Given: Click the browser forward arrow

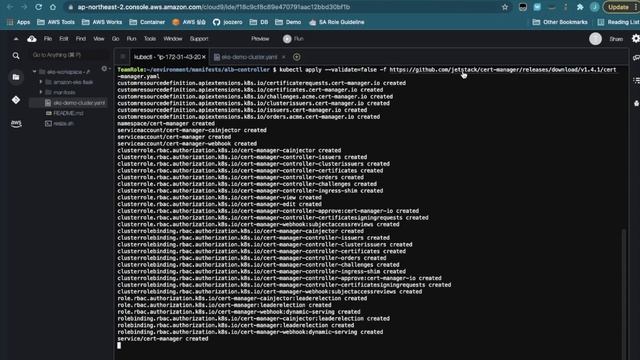Looking at the screenshot, I should [24, 7].
